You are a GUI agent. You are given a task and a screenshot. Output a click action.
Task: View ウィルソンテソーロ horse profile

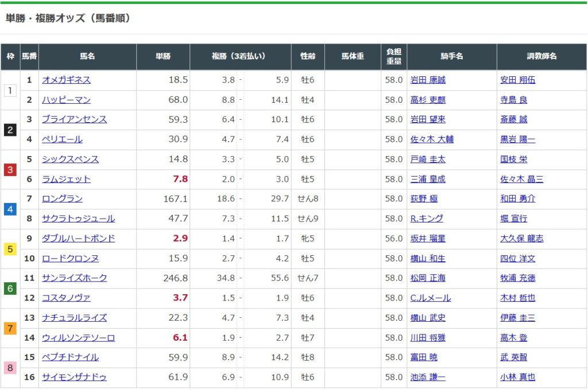(78, 338)
